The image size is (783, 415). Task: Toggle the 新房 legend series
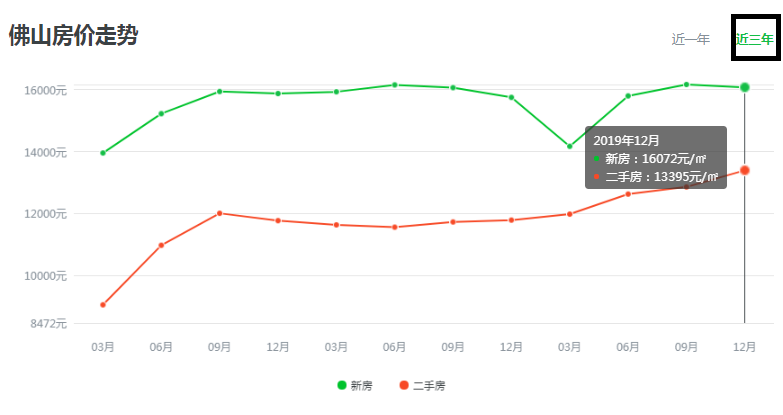click(355, 386)
